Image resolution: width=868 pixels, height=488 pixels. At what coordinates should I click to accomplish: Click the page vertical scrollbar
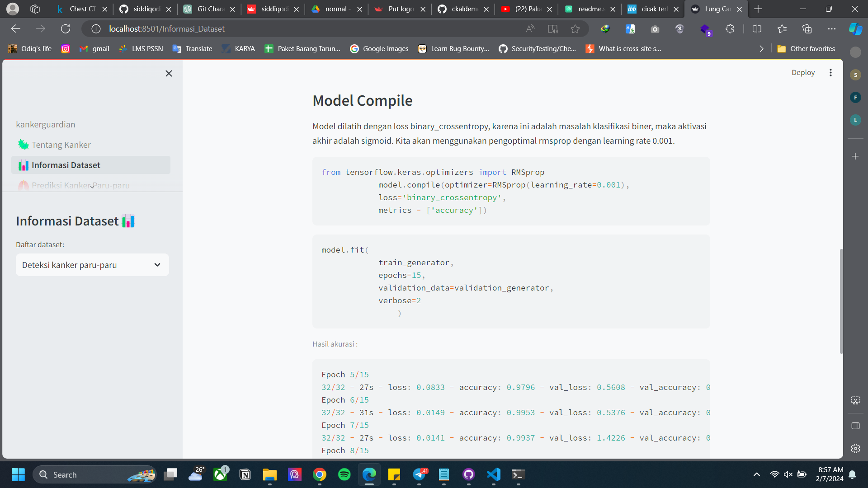[x=841, y=300]
